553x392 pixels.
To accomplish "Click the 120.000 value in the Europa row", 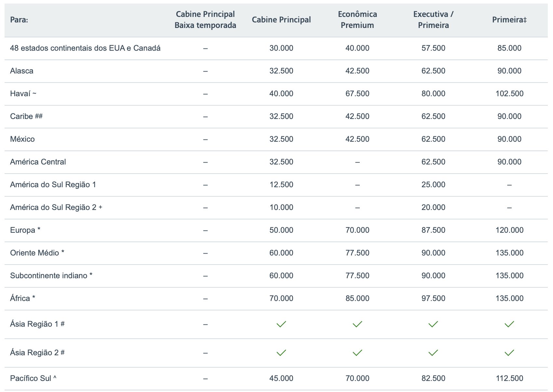I will (509, 230).
